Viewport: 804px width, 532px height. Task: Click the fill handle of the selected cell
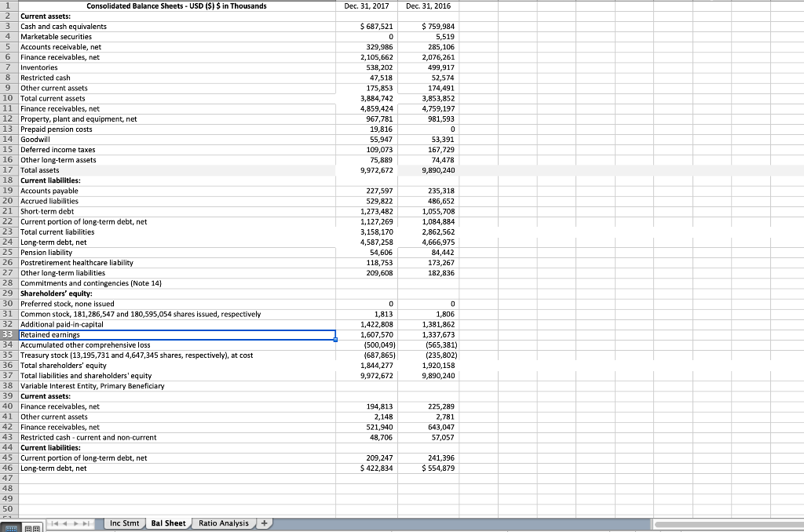click(334, 340)
